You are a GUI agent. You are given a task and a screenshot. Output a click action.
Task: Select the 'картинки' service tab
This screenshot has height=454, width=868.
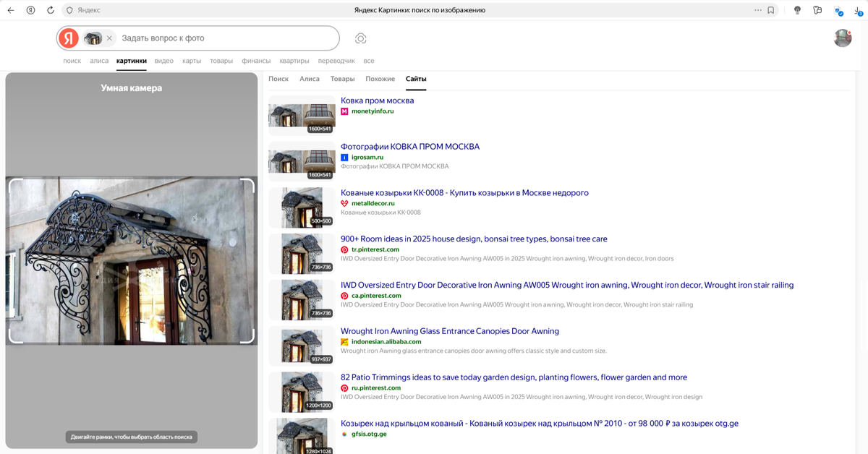[132, 61]
